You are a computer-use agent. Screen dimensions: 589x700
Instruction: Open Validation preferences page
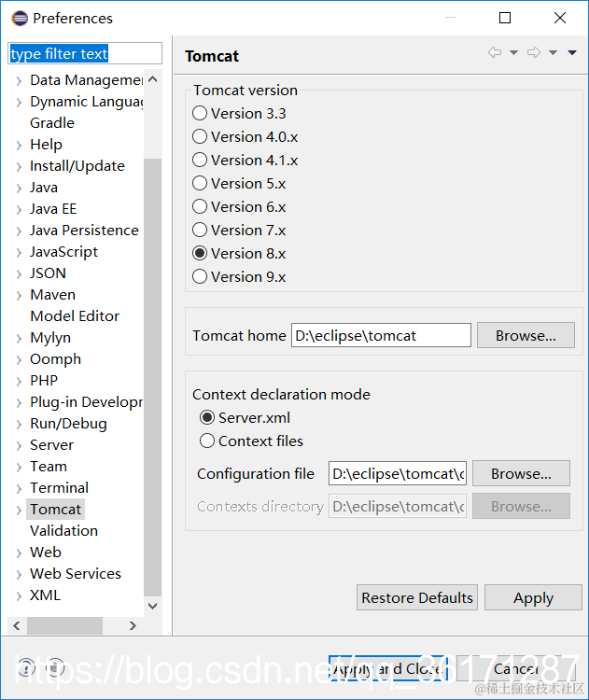[63, 531]
